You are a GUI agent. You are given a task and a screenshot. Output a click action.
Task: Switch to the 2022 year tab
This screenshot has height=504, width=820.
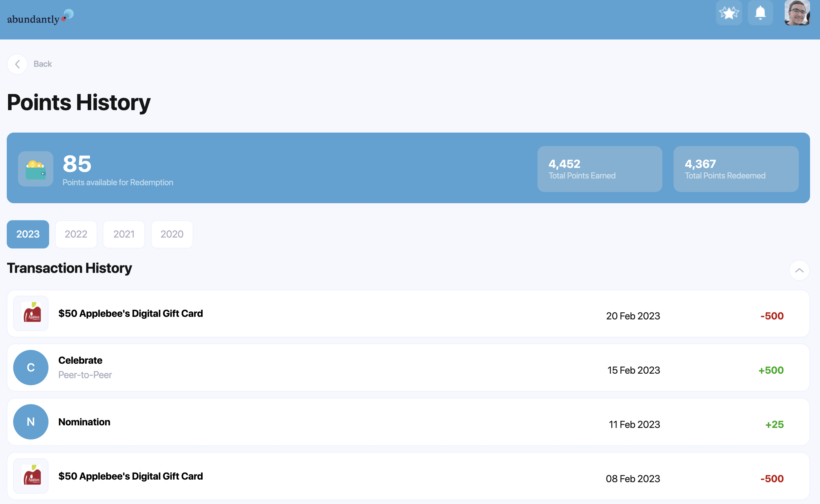coord(76,234)
